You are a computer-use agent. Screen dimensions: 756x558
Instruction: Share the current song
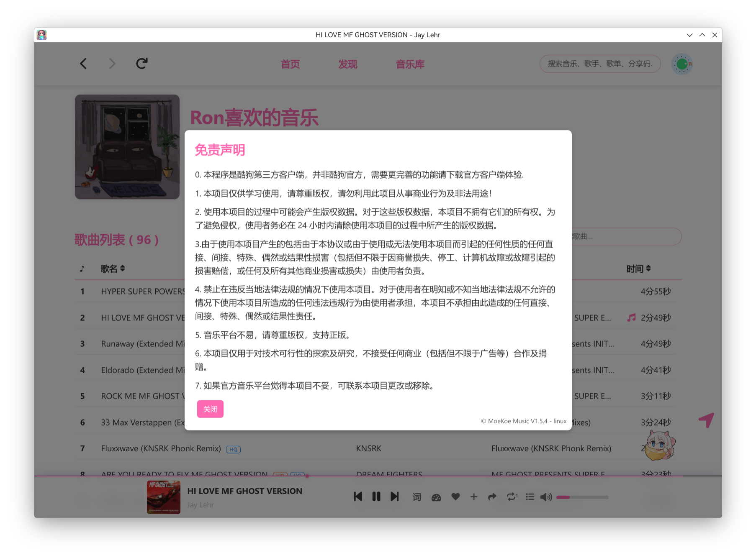[x=492, y=497]
